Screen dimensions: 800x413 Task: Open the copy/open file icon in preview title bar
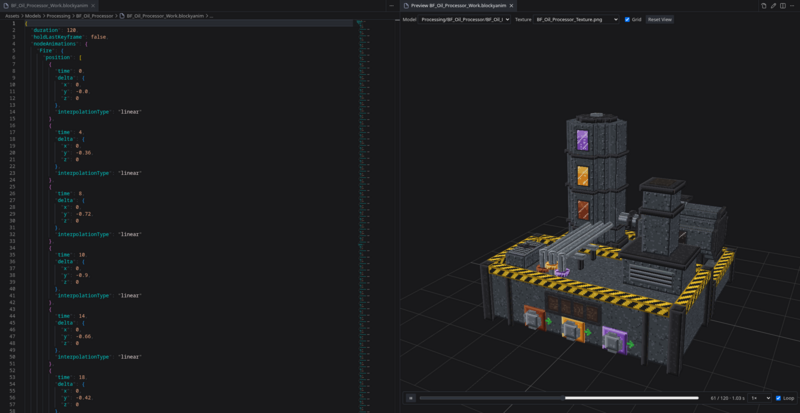click(x=764, y=6)
